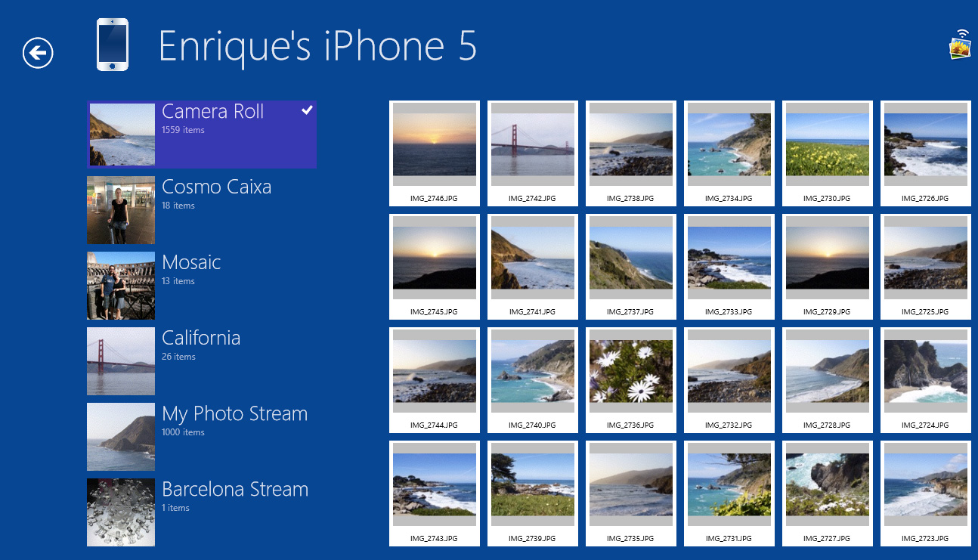The width and height of the screenshot is (978, 560).
Task: Select photo IMG_2727.JPG
Action: pyautogui.click(x=828, y=493)
